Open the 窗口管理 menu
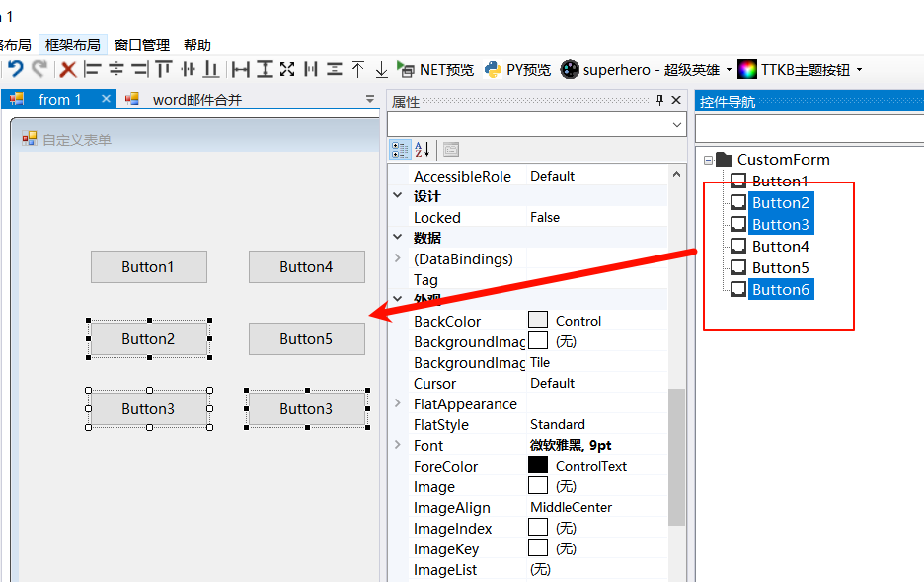This screenshot has height=582, width=924. pyautogui.click(x=141, y=45)
